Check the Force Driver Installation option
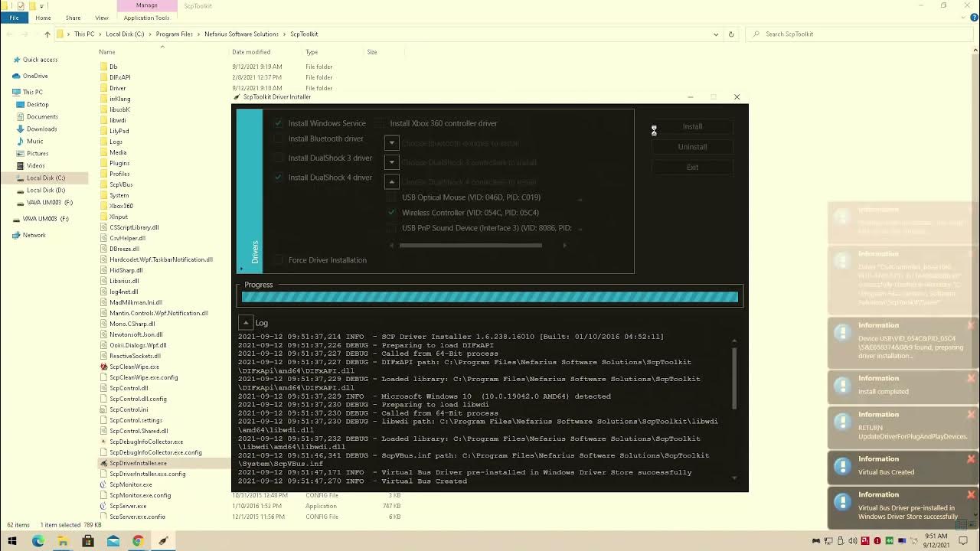The height and width of the screenshot is (551, 980). tap(279, 260)
